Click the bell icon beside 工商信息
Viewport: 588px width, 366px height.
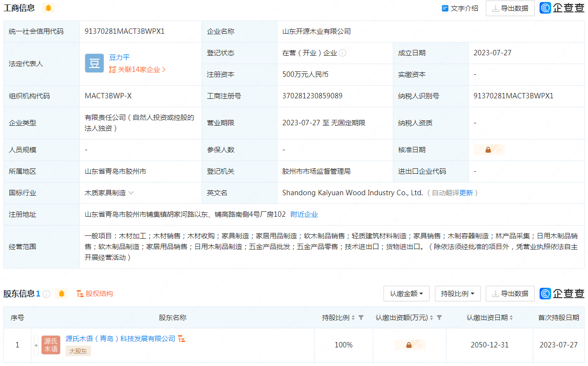[48, 8]
